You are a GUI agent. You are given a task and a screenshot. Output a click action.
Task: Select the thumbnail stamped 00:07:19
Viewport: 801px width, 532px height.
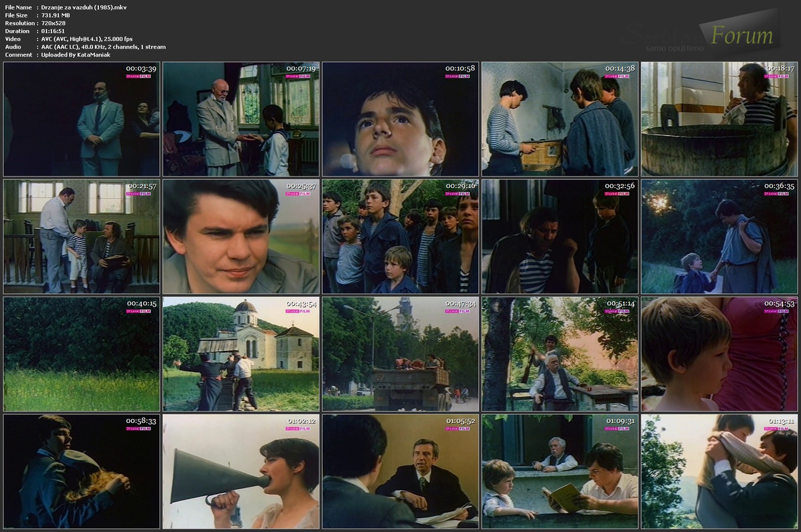click(x=241, y=120)
